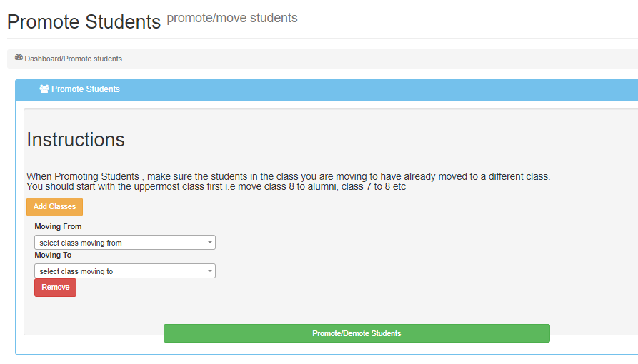
Task: Click the arrow of the Moving To combo box
Action: (x=210, y=271)
